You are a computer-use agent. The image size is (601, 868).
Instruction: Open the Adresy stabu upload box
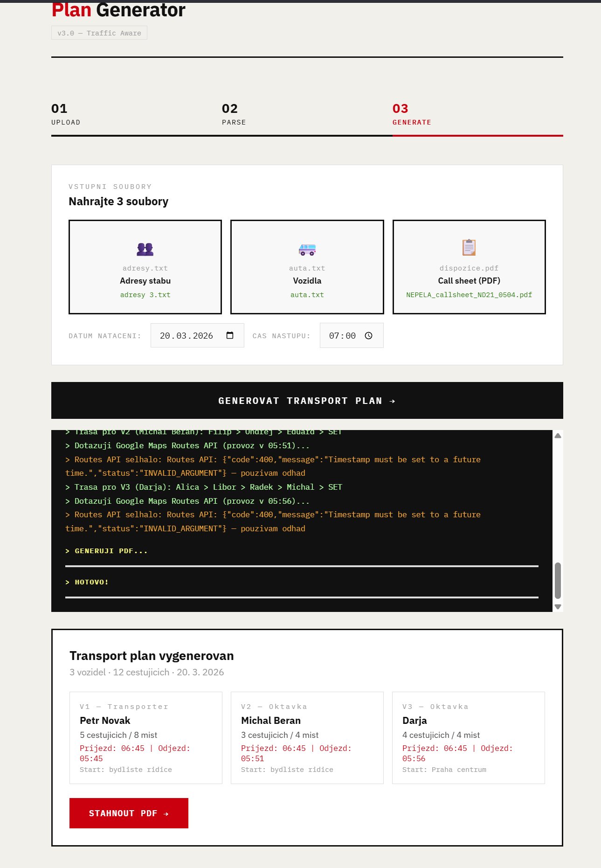pyautogui.click(x=145, y=267)
